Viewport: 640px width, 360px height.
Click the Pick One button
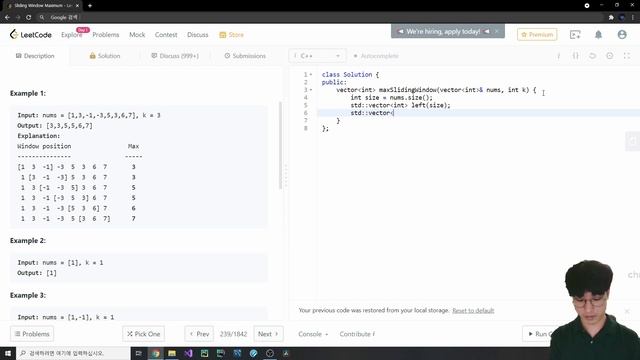[x=143, y=334]
